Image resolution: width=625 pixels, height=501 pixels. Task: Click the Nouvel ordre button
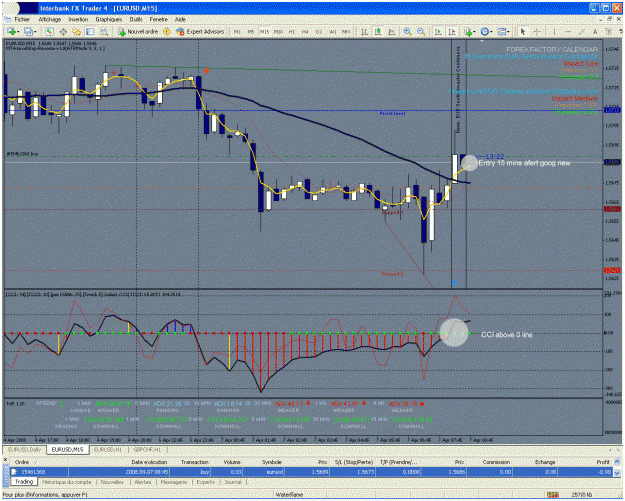pos(138,31)
